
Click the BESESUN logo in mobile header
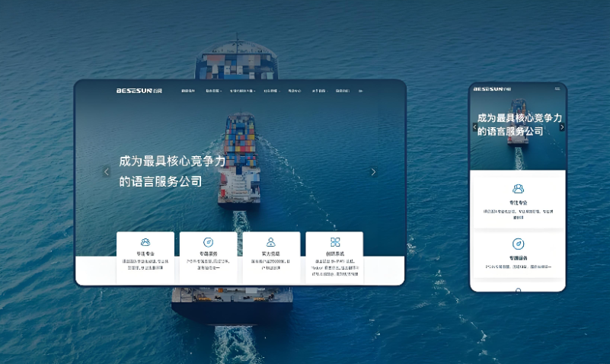[x=493, y=88]
